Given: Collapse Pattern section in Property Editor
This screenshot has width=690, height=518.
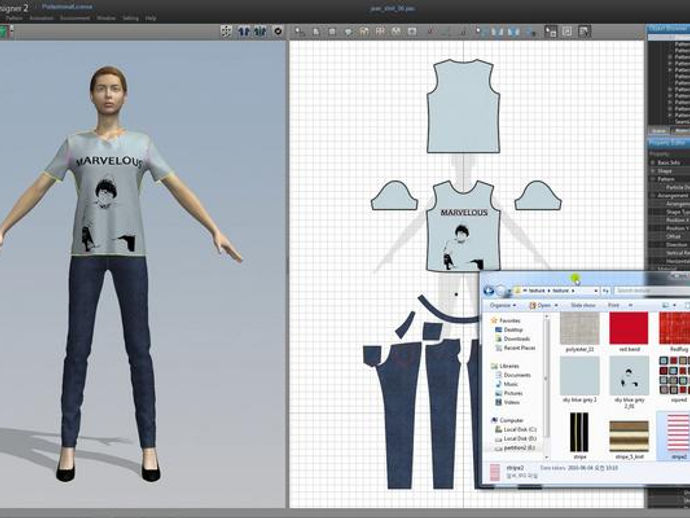Looking at the screenshot, I should (653, 179).
